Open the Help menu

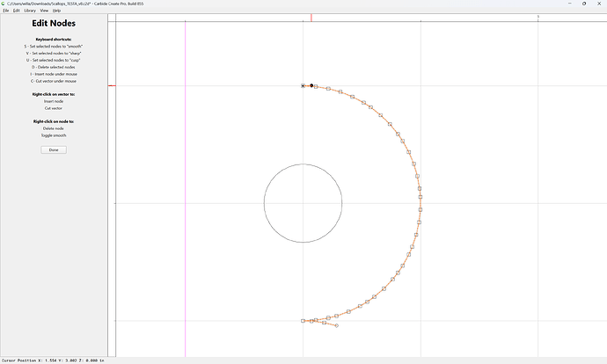coord(56,11)
